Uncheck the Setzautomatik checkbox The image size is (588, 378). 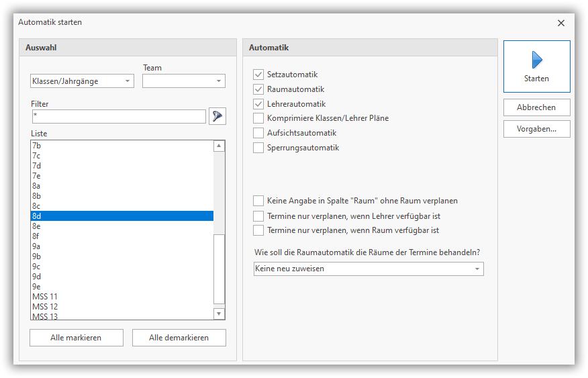(x=258, y=75)
